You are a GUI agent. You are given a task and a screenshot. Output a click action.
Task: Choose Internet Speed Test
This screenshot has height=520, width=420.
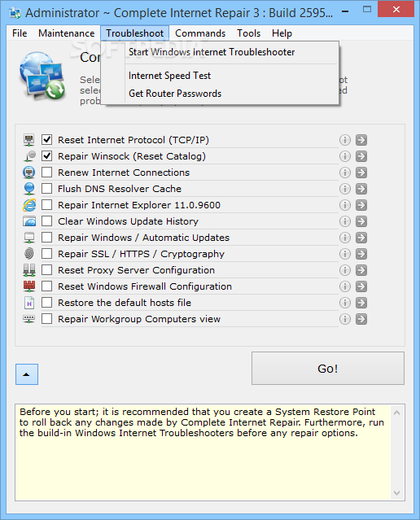[220, 76]
